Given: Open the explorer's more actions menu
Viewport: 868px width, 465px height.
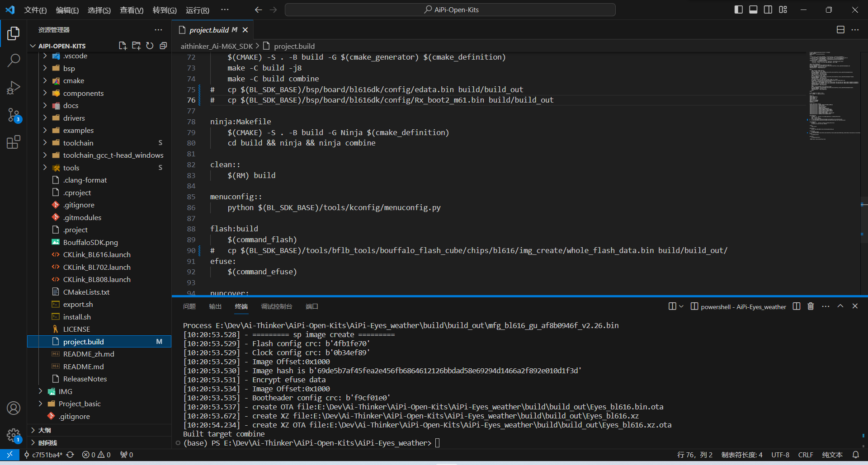Looking at the screenshot, I should click(158, 30).
